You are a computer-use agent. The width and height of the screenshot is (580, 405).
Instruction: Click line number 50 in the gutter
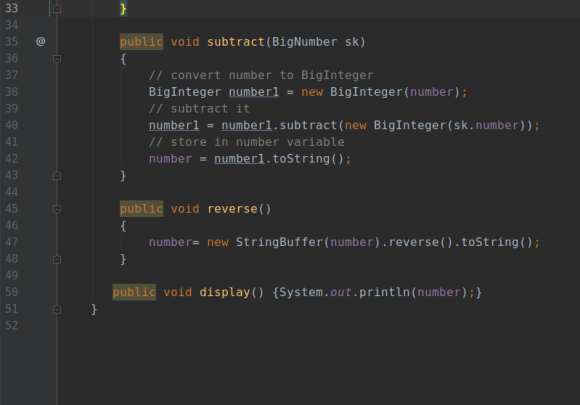click(x=11, y=292)
